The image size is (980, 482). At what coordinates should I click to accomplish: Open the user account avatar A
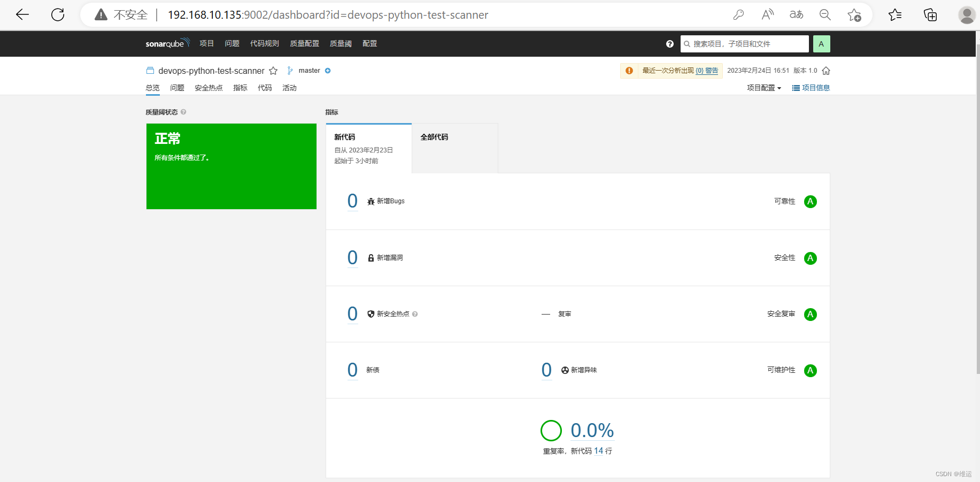click(x=821, y=44)
